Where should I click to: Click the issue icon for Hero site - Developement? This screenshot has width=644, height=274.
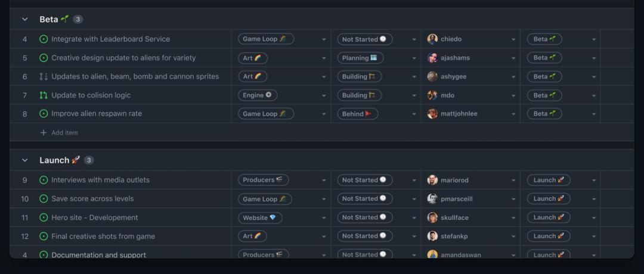pyautogui.click(x=44, y=218)
